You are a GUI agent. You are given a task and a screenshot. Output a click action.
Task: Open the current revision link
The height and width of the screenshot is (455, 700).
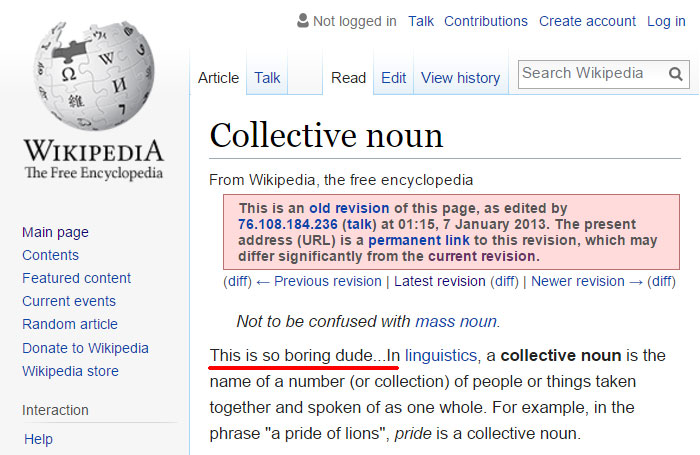point(482,256)
